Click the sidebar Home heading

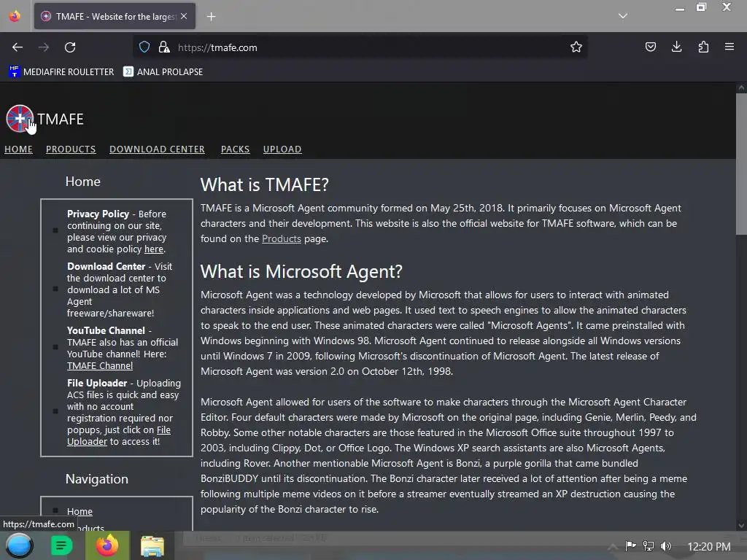(x=83, y=182)
